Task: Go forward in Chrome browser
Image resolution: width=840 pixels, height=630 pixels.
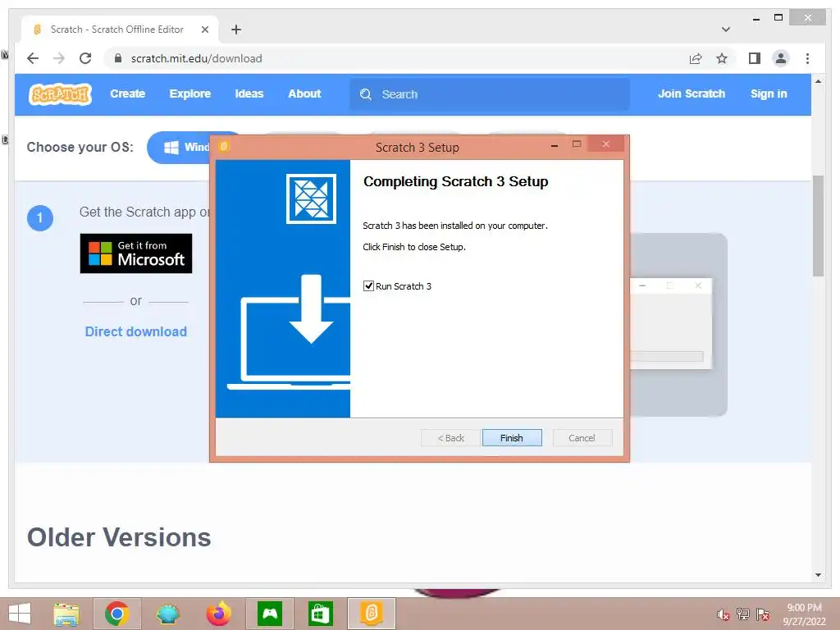Action: [x=59, y=58]
